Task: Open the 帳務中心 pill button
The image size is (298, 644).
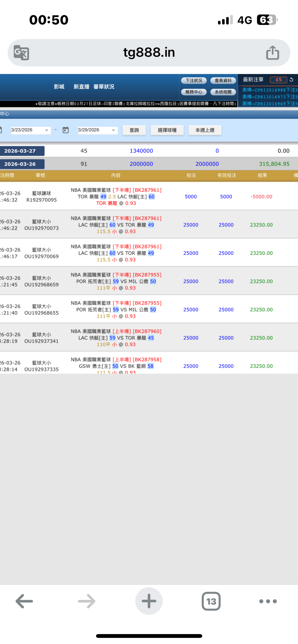Action: 194,92
